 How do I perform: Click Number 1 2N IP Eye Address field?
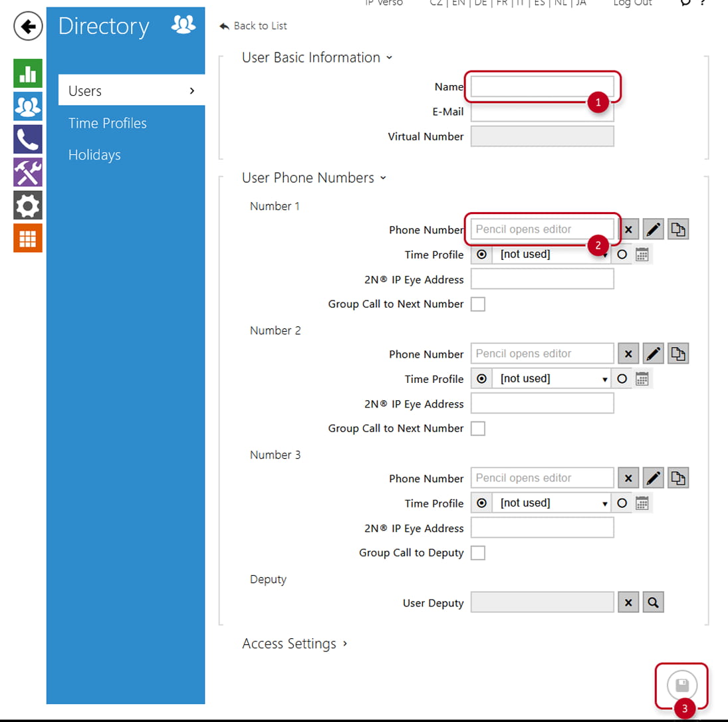(543, 279)
